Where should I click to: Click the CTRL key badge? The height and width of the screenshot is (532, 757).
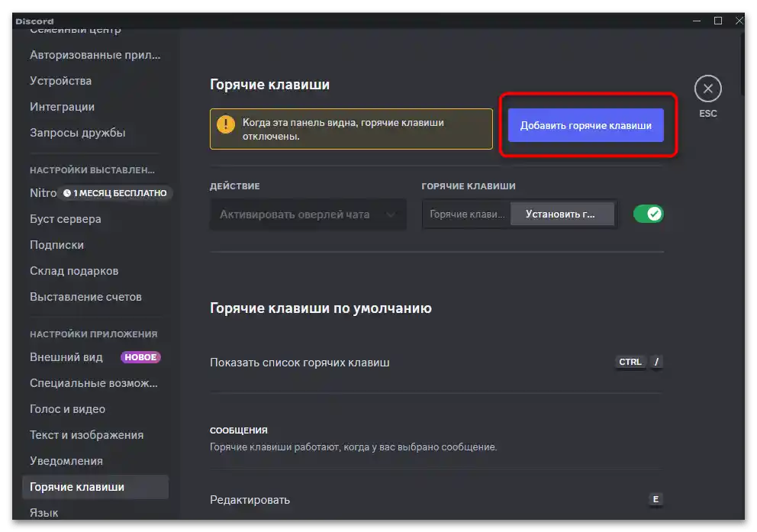[x=630, y=362]
